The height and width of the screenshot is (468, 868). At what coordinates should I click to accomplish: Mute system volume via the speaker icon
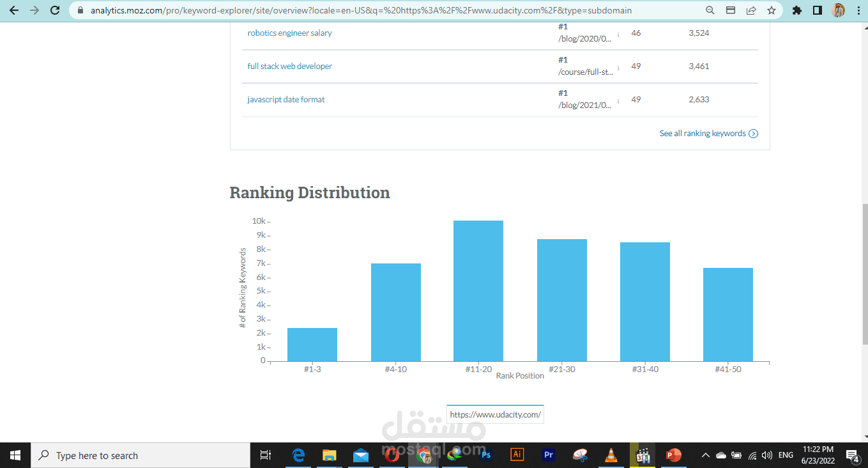(x=768, y=455)
